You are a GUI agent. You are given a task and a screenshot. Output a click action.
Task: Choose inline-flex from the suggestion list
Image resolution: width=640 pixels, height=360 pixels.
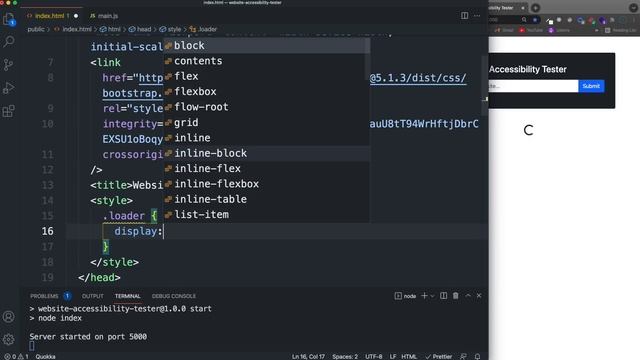tap(266, 169)
